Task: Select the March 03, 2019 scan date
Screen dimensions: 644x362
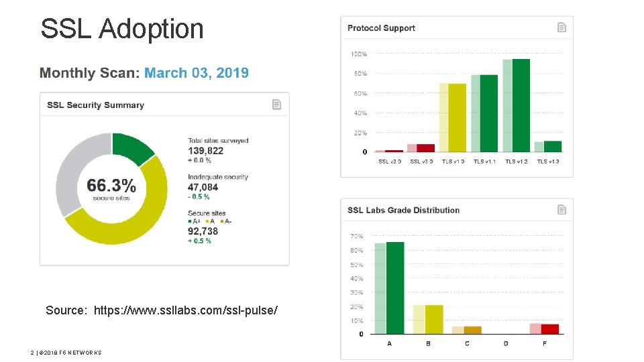Action: (197, 73)
